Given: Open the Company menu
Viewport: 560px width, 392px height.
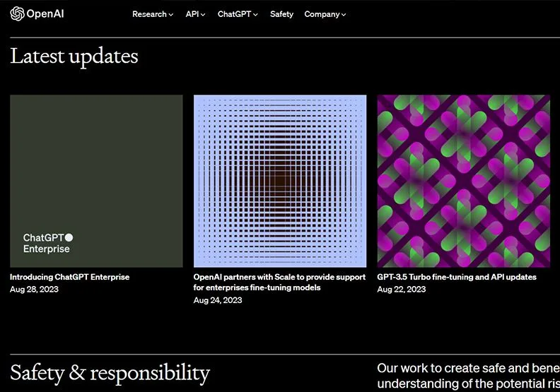Looking at the screenshot, I should [x=325, y=14].
